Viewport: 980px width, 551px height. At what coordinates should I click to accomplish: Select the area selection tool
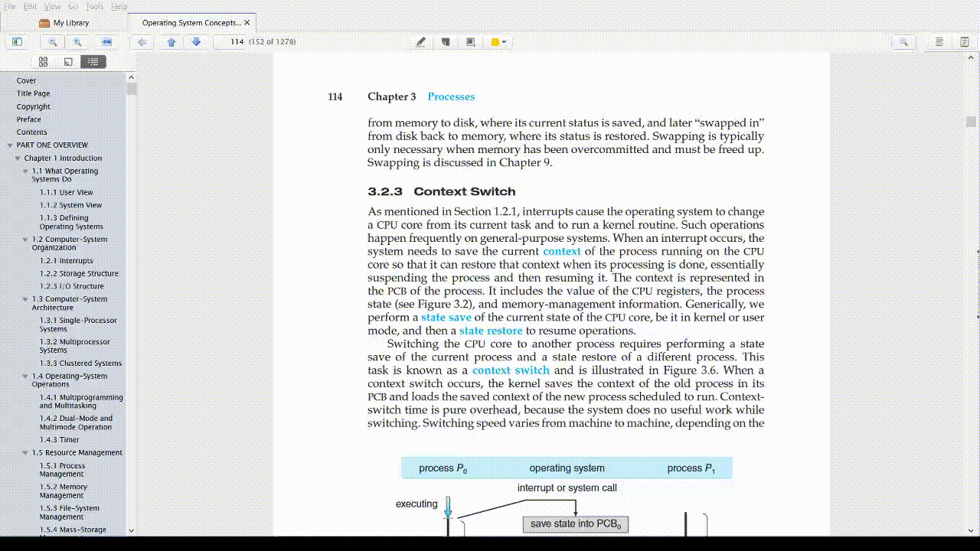point(471,42)
